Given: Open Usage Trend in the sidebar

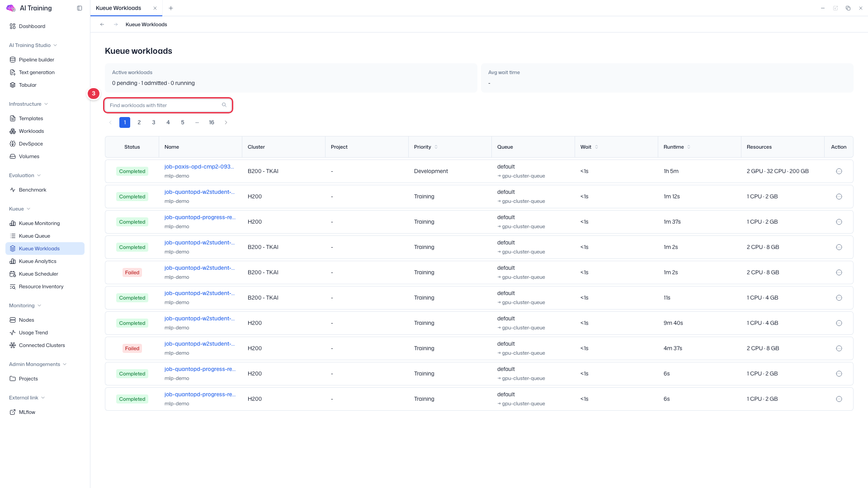Looking at the screenshot, I should pyautogui.click(x=45, y=333).
